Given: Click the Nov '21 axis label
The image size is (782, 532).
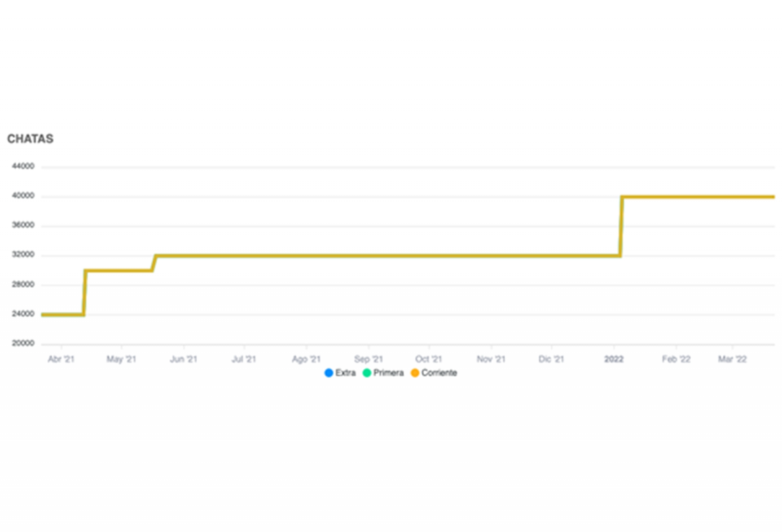Looking at the screenshot, I should [491, 359].
